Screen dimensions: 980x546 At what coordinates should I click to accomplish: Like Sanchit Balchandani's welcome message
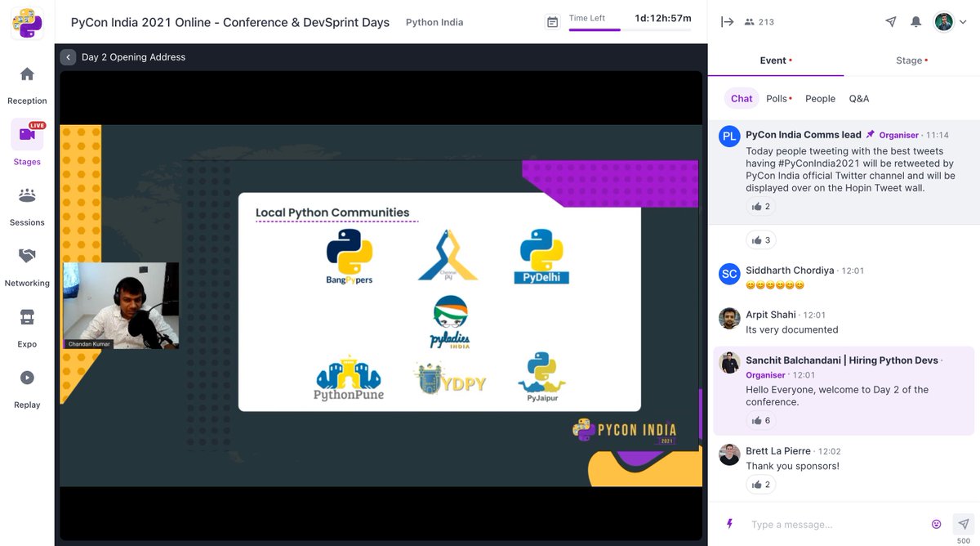pos(760,420)
